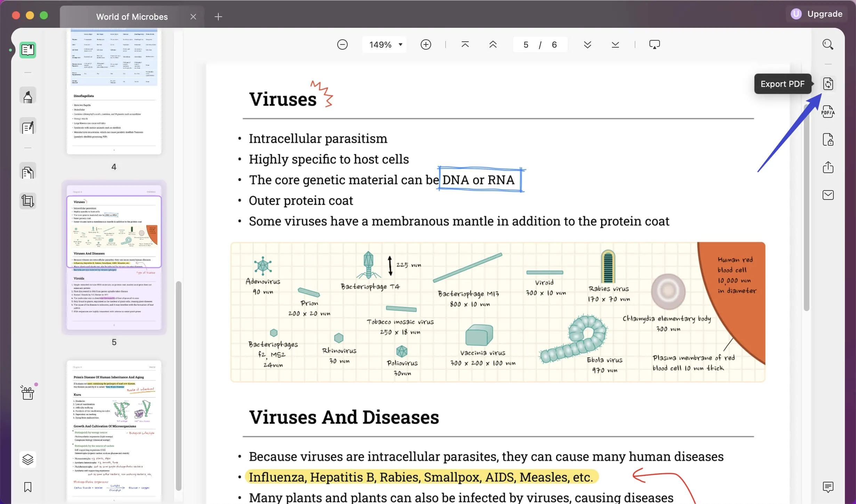Open the search magnifier icon
The image size is (856, 504).
click(828, 44)
